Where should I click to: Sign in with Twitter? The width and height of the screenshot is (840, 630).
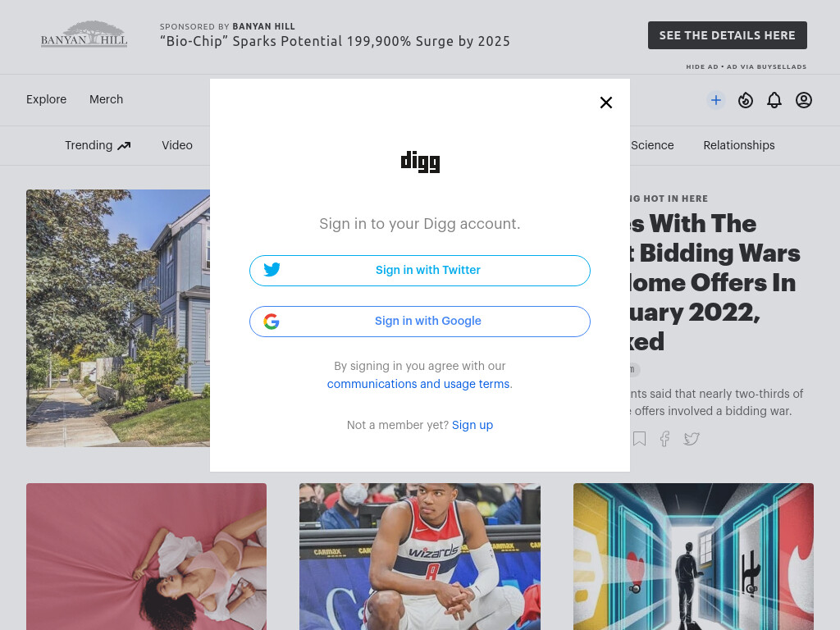point(420,271)
